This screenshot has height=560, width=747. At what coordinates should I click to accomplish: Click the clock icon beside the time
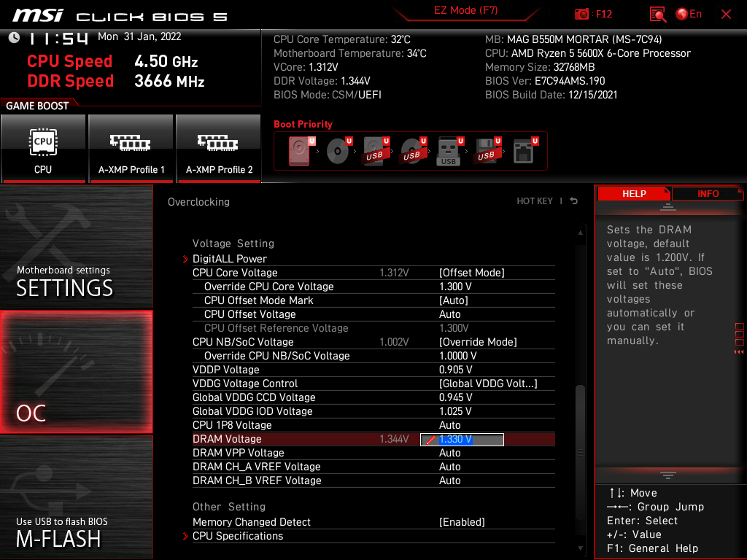tap(15, 38)
